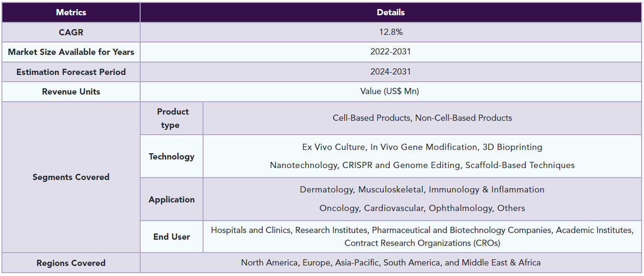Select the Revenue Units label

click(71, 92)
